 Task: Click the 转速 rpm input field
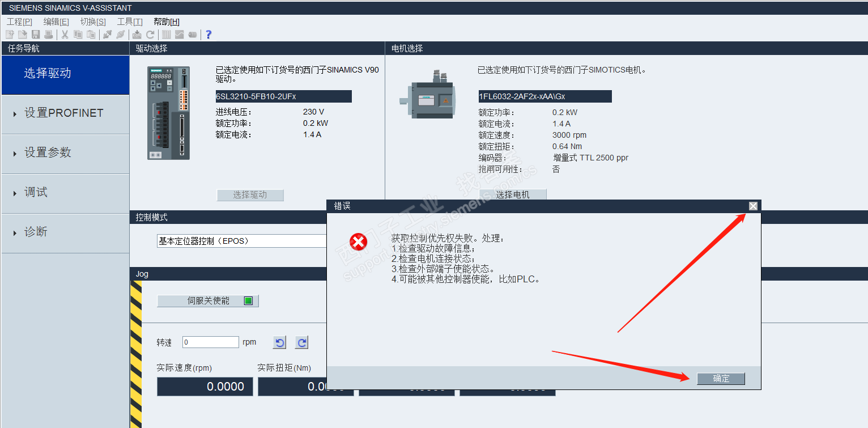211,342
